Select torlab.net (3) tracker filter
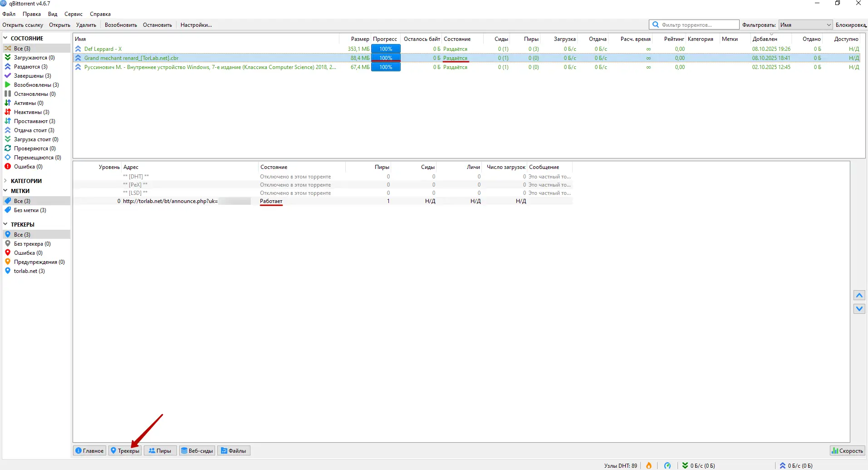The image size is (868, 470). click(x=29, y=271)
